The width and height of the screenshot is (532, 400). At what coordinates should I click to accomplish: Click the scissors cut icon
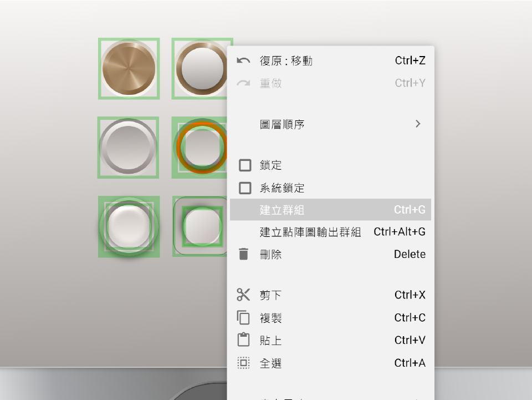[x=243, y=295]
